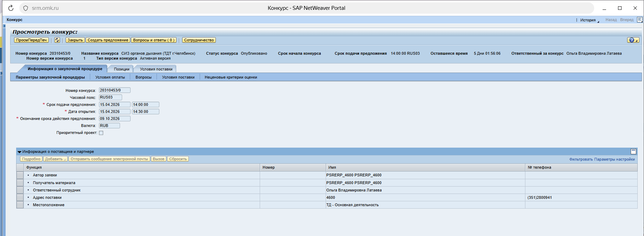Click the site security shield icon

tap(26, 8)
